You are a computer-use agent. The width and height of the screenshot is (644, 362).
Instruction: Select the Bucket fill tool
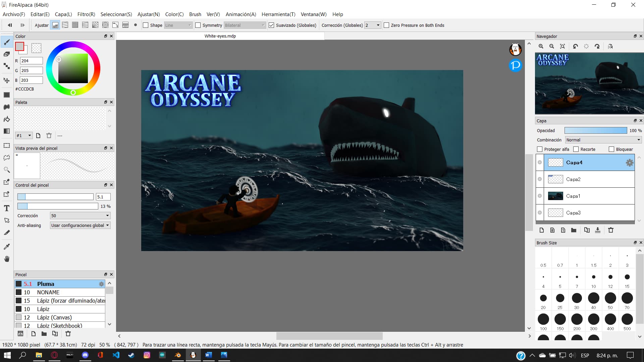[x=7, y=119]
